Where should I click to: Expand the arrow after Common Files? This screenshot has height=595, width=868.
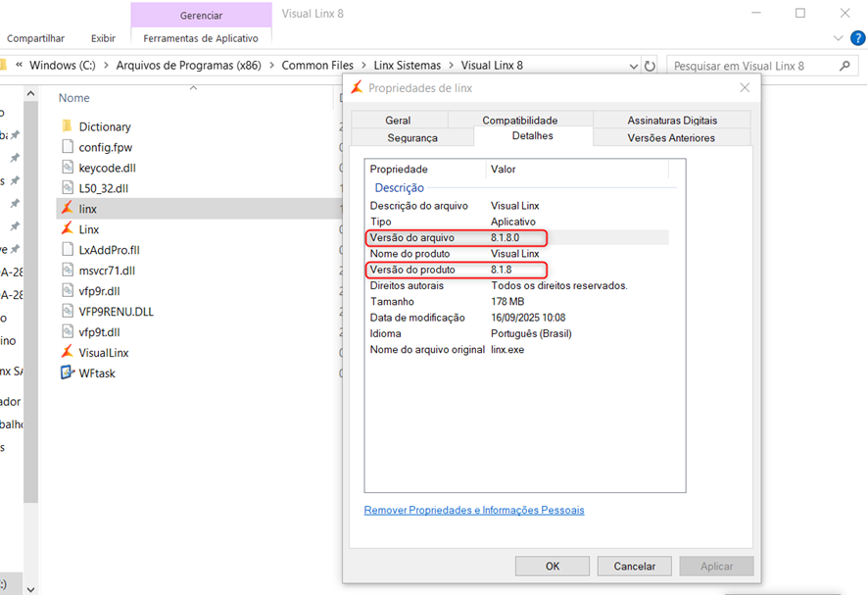click(363, 66)
